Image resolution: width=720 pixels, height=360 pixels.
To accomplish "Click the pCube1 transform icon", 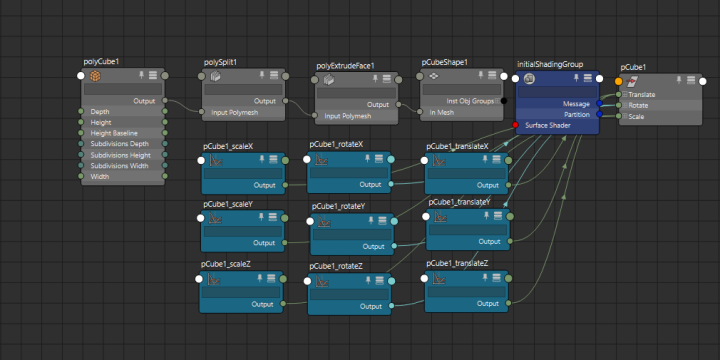I will [x=633, y=81].
